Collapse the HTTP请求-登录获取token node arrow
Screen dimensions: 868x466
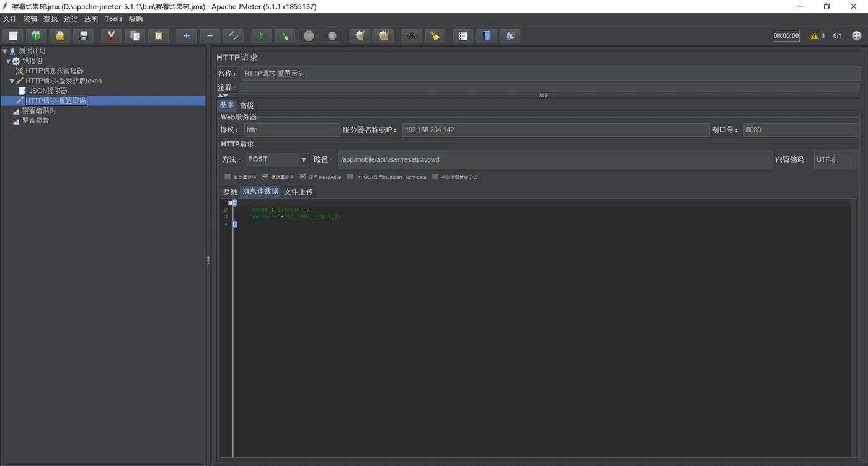pos(12,81)
